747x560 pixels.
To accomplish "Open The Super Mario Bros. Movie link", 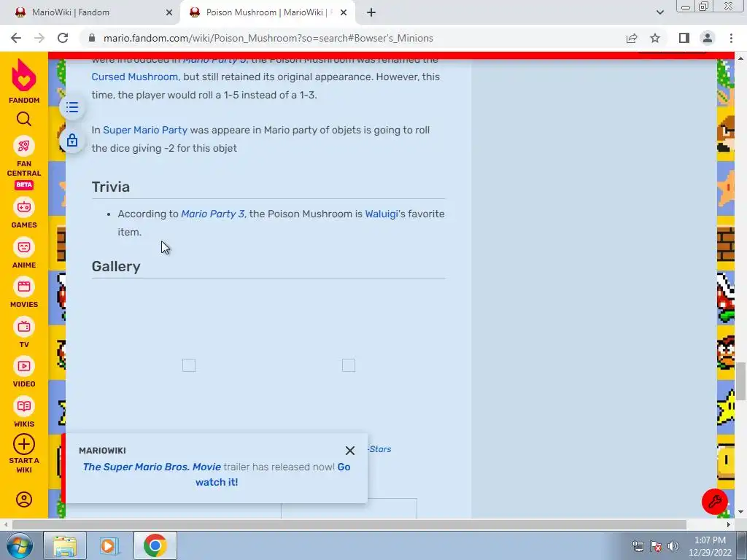I will pyautogui.click(x=152, y=467).
